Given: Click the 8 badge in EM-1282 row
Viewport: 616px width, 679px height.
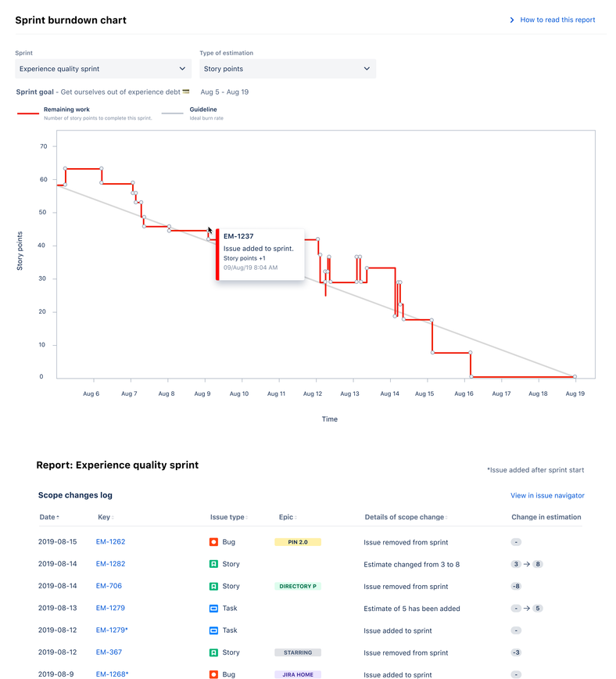Looking at the screenshot, I should 538,564.
